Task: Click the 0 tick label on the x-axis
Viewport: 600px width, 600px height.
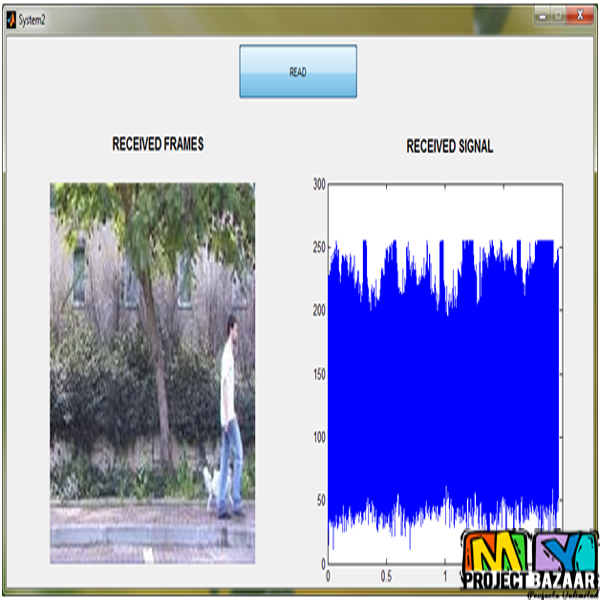Action: (328, 576)
